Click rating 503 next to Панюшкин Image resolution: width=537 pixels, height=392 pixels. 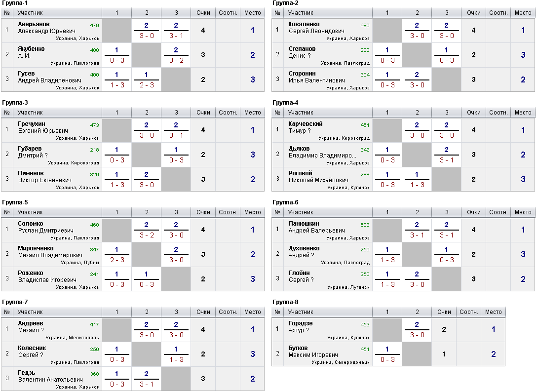click(x=365, y=225)
